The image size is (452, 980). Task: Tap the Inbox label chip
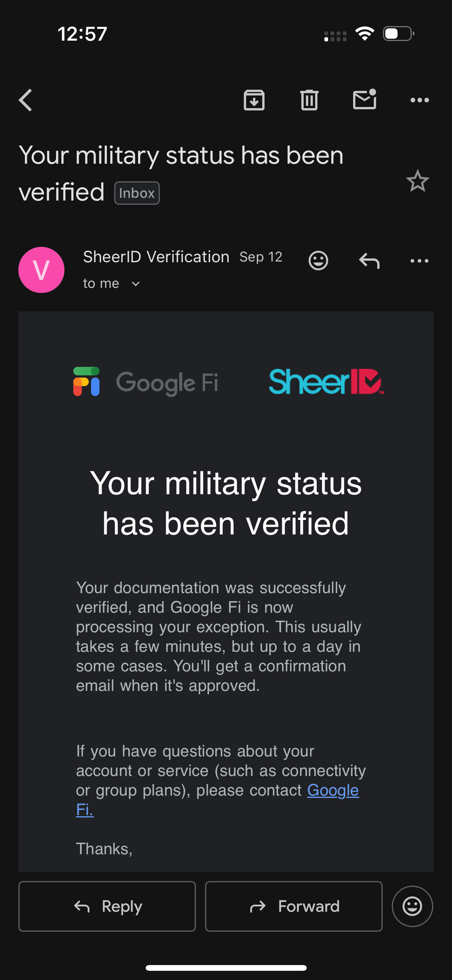pyautogui.click(x=137, y=193)
